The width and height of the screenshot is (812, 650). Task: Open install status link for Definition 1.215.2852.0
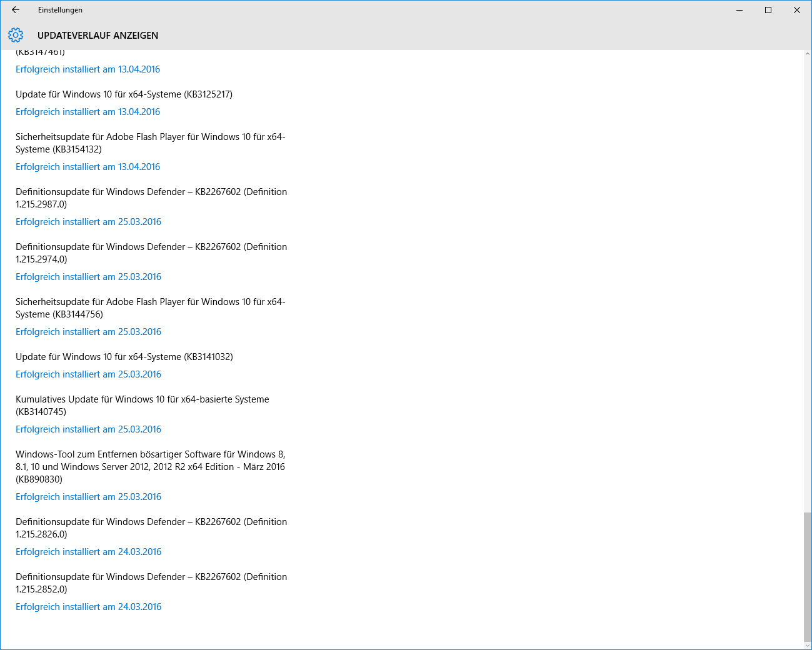coord(88,607)
